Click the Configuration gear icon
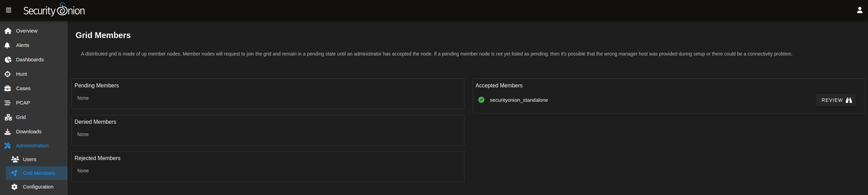The width and height of the screenshot is (868, 195). coord(14,187)
